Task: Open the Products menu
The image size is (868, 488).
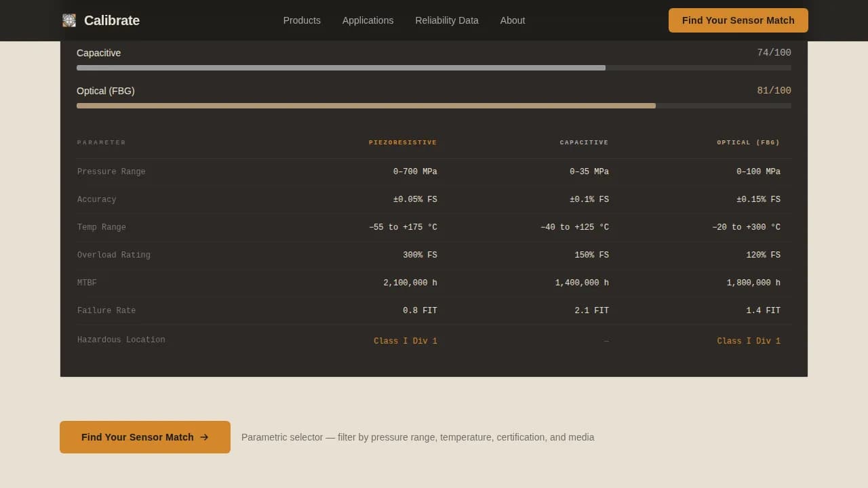Action: [302, 20]
